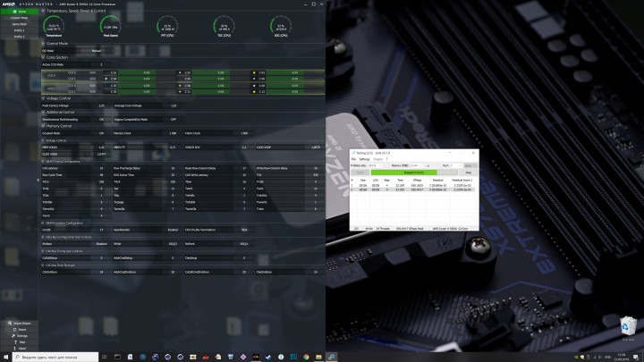Toggle Simultaneous Multithreading ON value
This screenshot has height=362, width=644.
pyautogui.click(x=101, y=120)
